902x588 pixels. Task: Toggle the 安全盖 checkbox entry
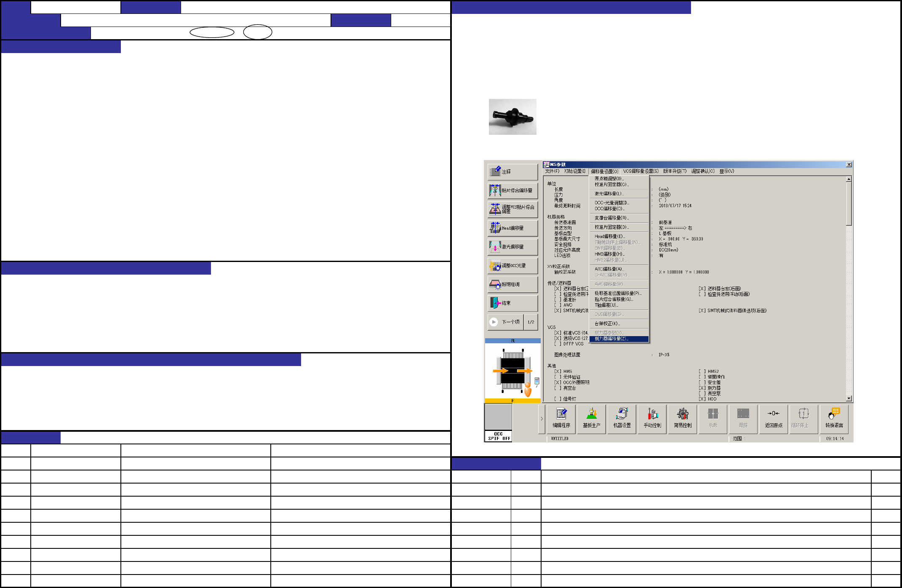pos(702,382)
